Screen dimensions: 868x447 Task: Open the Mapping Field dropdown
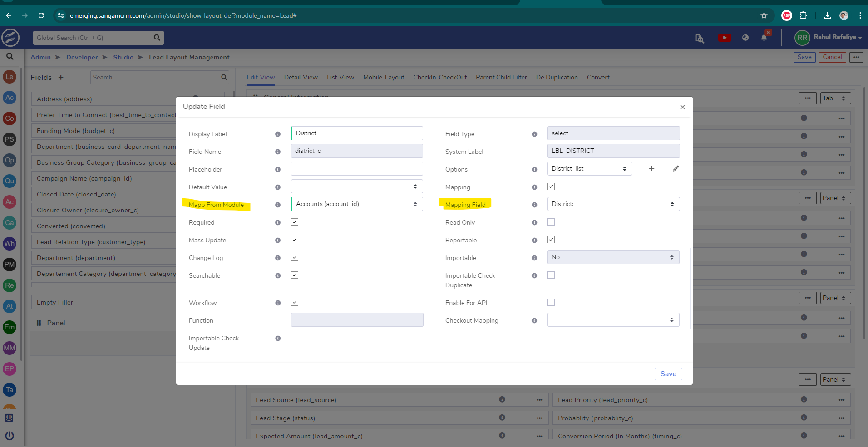click(613, 204)
